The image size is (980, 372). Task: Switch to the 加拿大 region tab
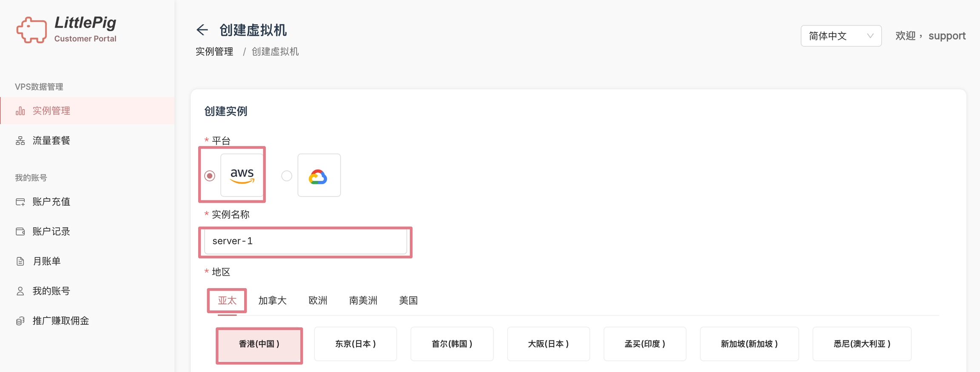(x=272, y=300)
